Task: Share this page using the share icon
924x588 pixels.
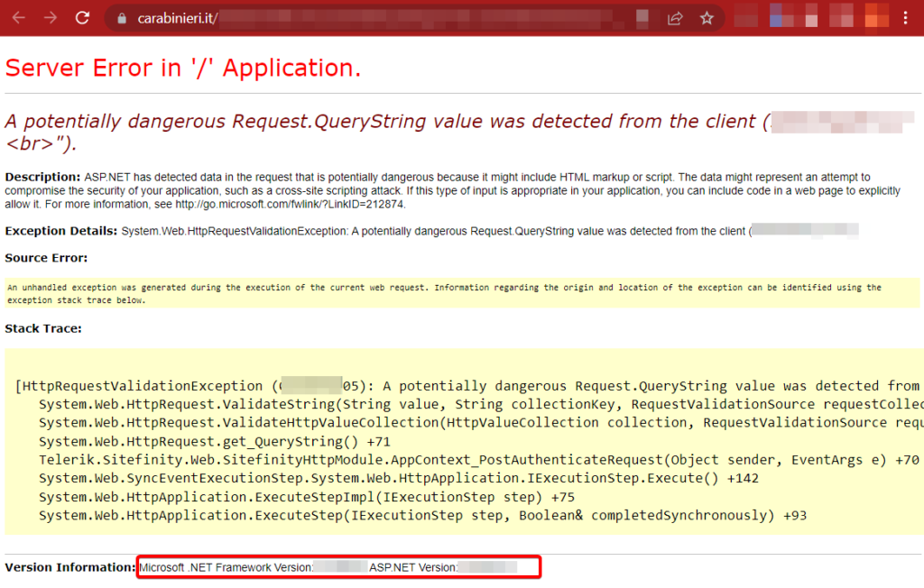Action: [x=675, y=18]
